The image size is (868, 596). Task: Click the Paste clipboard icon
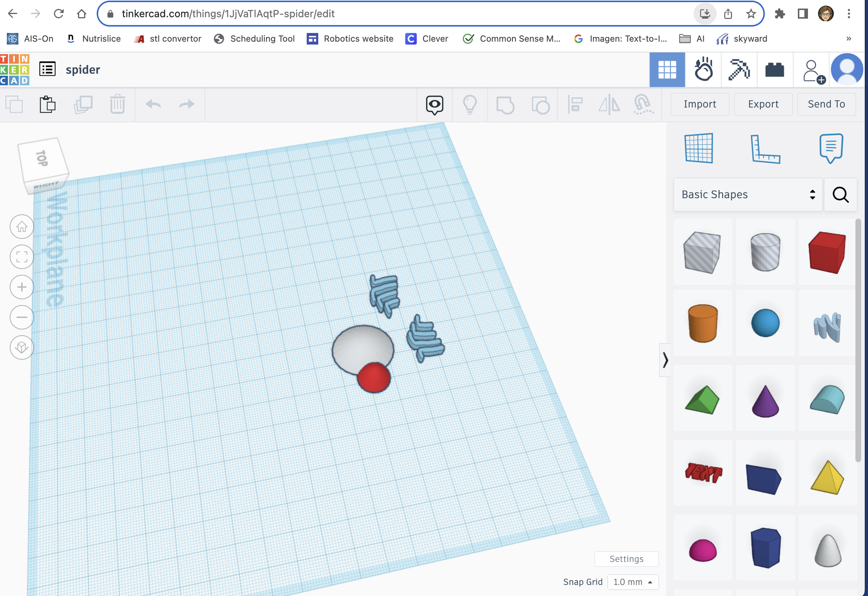click(x=47, y=104)
